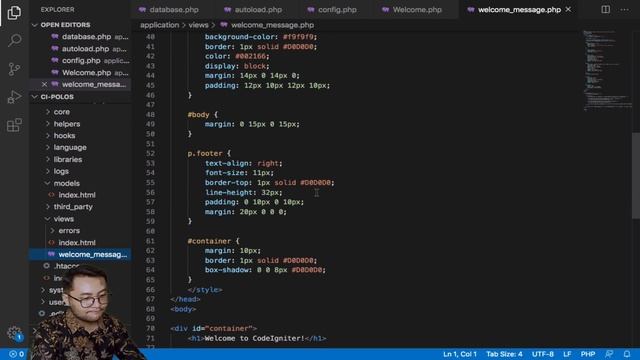Close welcome_message in Open Editors

point(44,84)
